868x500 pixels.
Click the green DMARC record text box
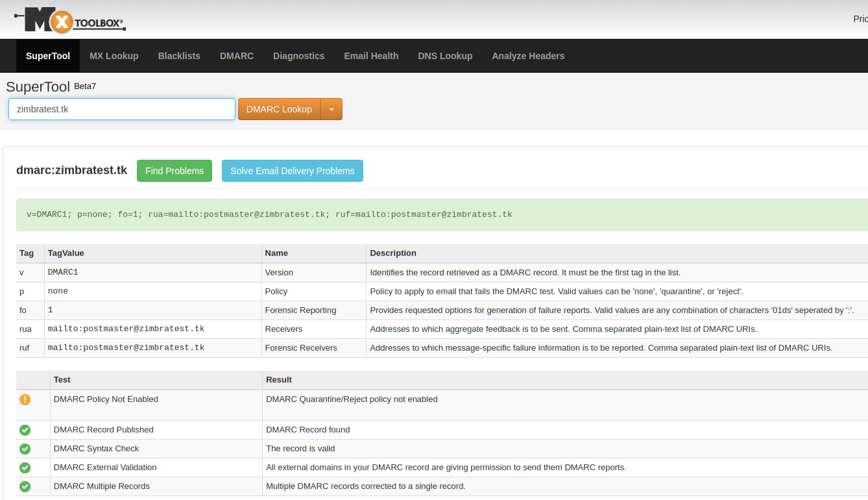point(442,214)
